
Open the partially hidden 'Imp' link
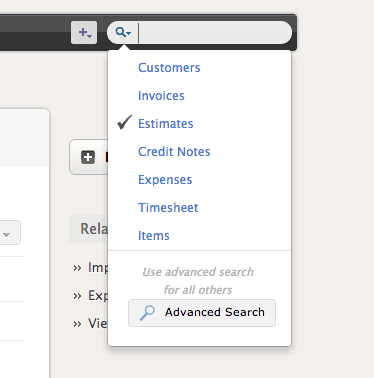coord(97,267)
